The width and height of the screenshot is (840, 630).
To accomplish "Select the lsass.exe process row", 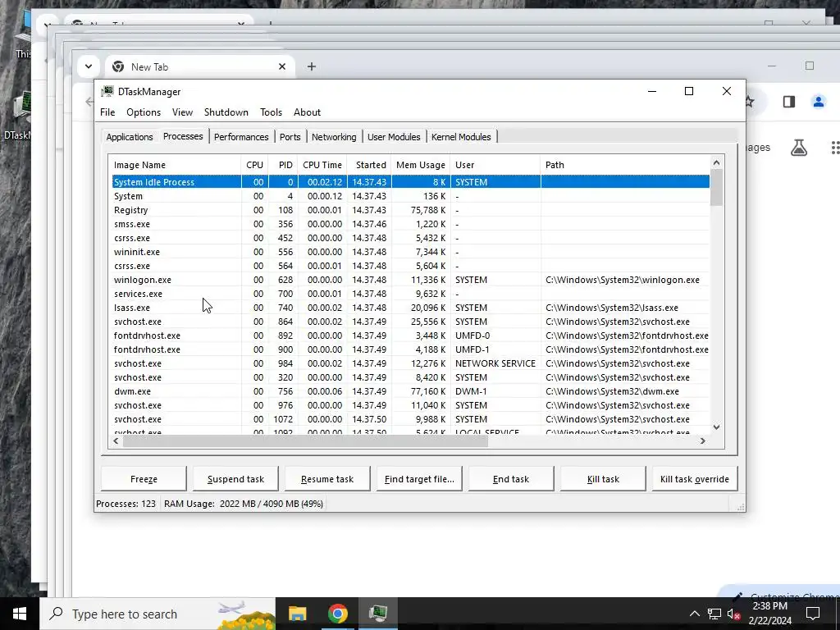I will click(x=411, y=308).
